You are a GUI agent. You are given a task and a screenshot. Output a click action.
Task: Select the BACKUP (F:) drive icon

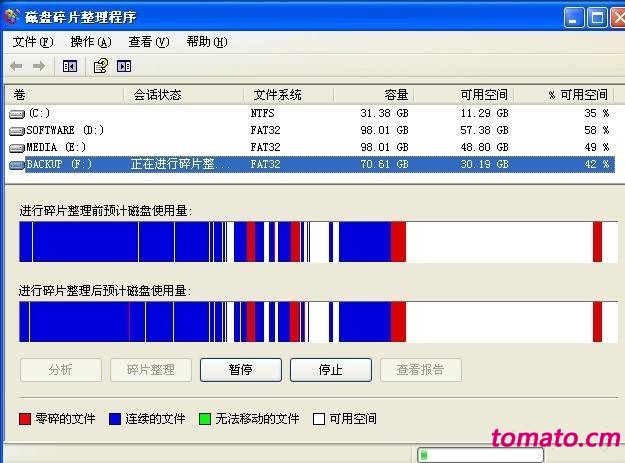coord(17,165)
